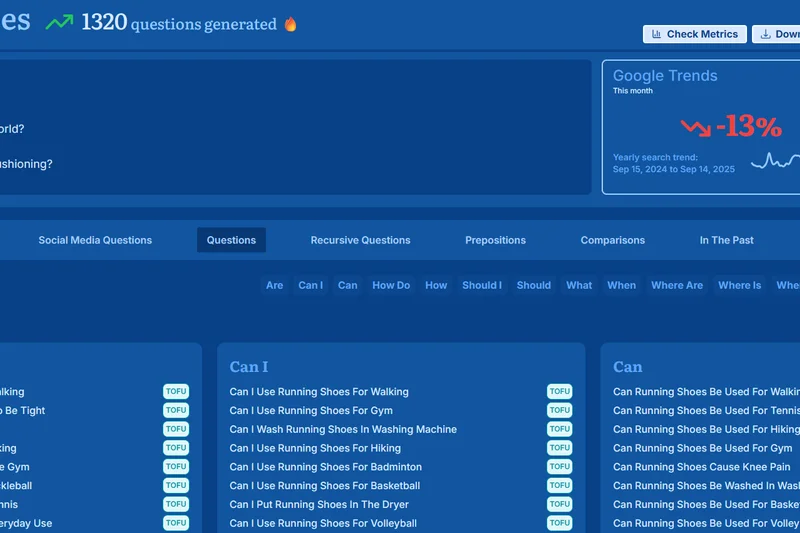Click the fire emoji after questions generated
The height and width of the screenshot is (533, 800).
[291, 24]
